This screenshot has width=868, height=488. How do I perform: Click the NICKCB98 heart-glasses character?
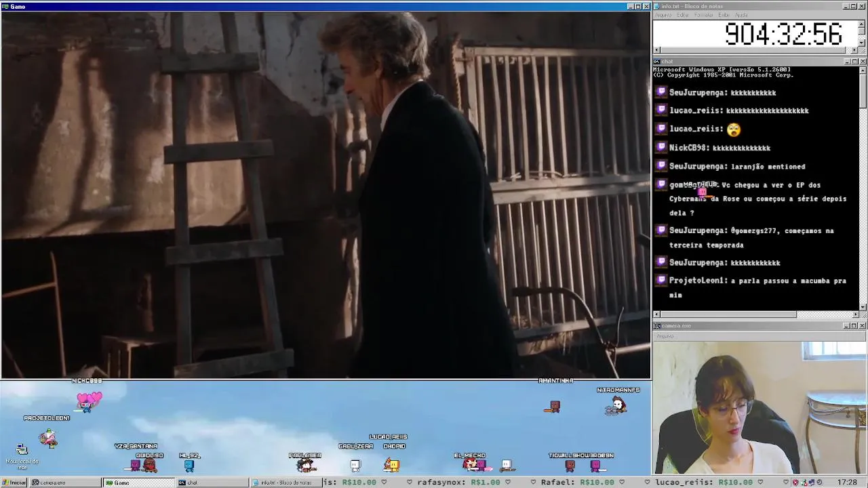coord(88,401)
